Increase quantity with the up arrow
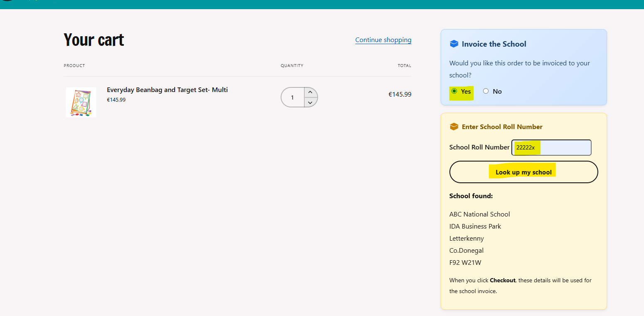 coord(310,92)
